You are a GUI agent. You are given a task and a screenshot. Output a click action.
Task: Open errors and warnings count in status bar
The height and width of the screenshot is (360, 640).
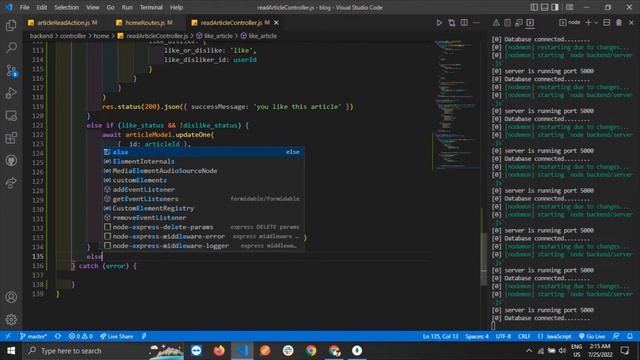pos(80,336)
